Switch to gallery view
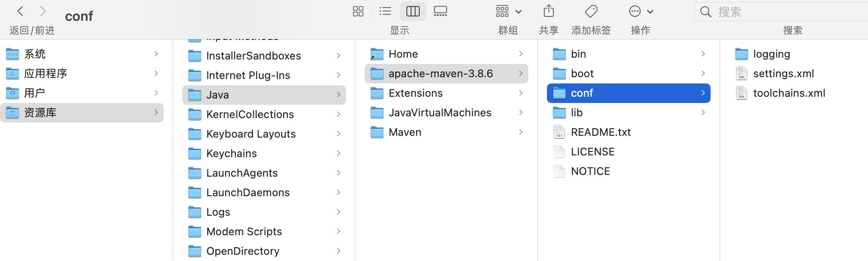Screen dimensions: 868x261 pyautogui.click(x=440, y=12)
